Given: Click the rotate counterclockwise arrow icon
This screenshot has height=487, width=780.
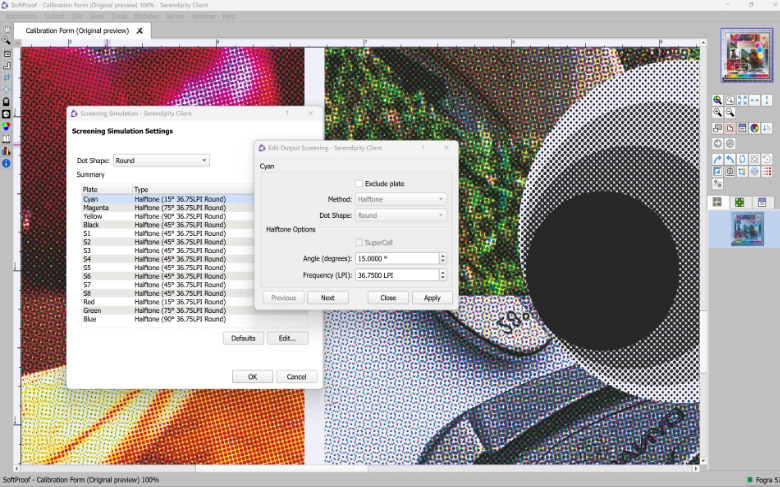Looking at the screenshot, I should 730,159.
